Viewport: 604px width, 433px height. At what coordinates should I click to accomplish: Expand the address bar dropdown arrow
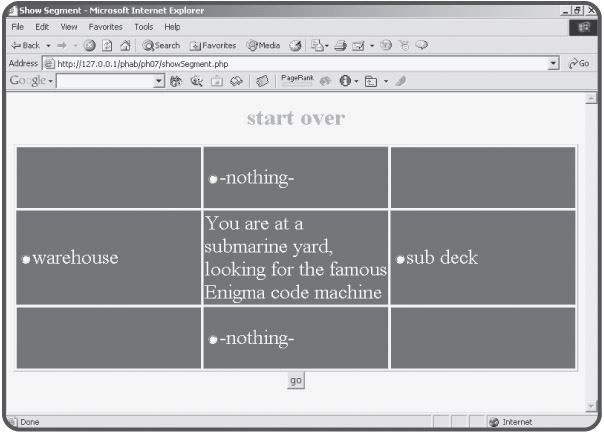(x=555, y=63)
